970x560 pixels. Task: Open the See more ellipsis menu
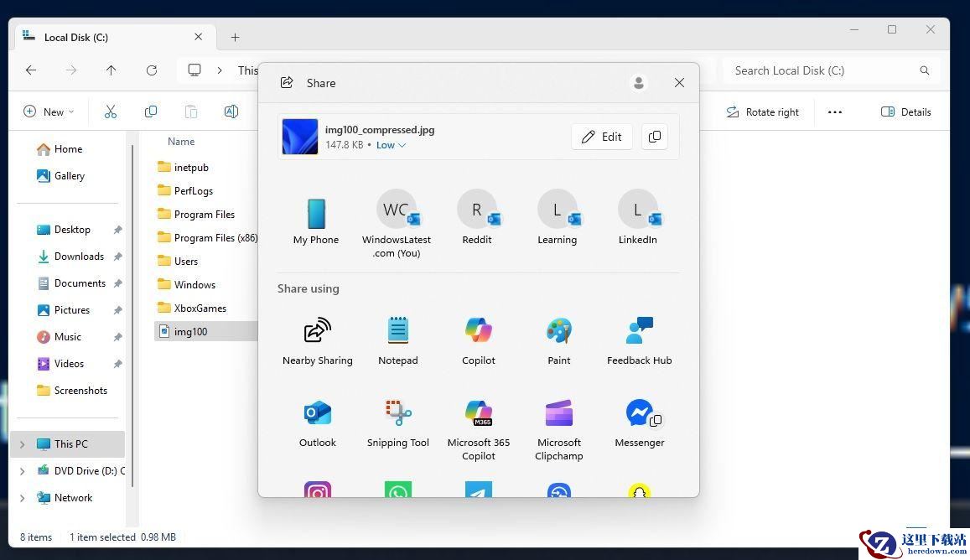(834, 112)
